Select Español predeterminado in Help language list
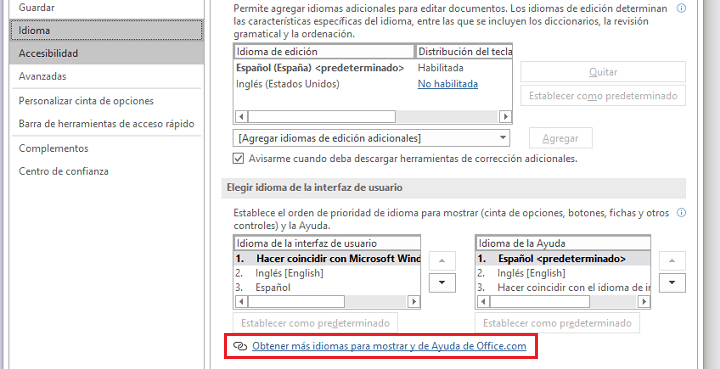This screenshot has width=720, height=369. [x=562, y=258]
